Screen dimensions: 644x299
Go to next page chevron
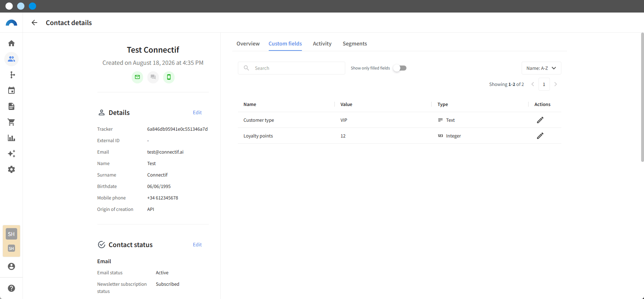point(556,84)
